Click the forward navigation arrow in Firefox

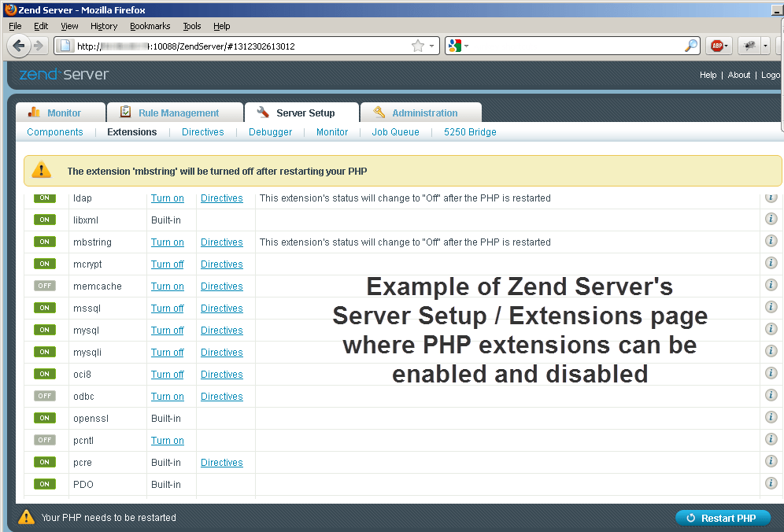pos(38,46)
